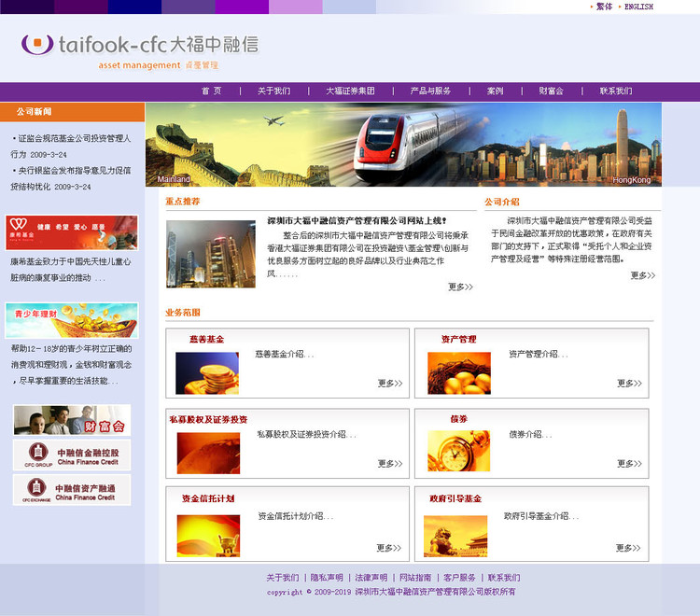The width and height of the screenshot is (700, 616).
Task: Click 债券介绍... description text
Action: click(x=530, y=434)
